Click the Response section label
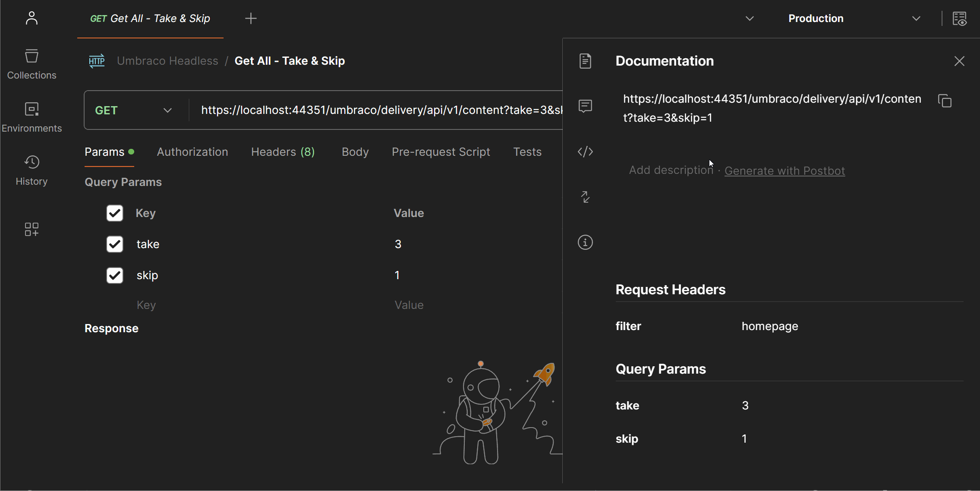The width and height of the screenshot is (980, 491). point(111,328)
